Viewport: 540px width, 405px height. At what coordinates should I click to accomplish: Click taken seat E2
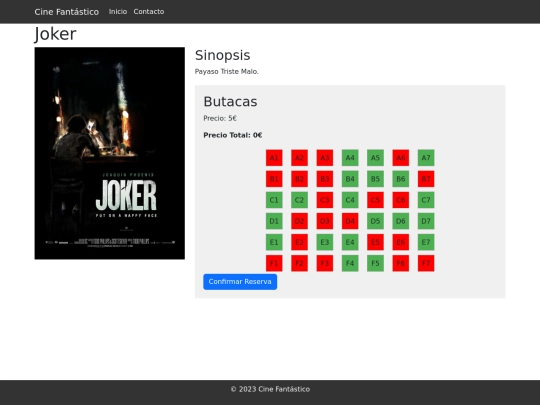pyautogui.click(x=299, y=242)
